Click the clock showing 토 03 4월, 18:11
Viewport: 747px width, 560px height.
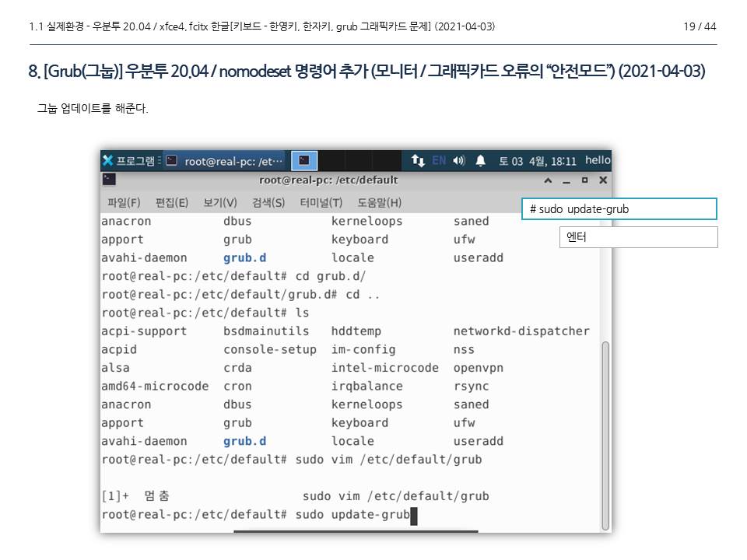pyautogui.click(x=538, y=161)
